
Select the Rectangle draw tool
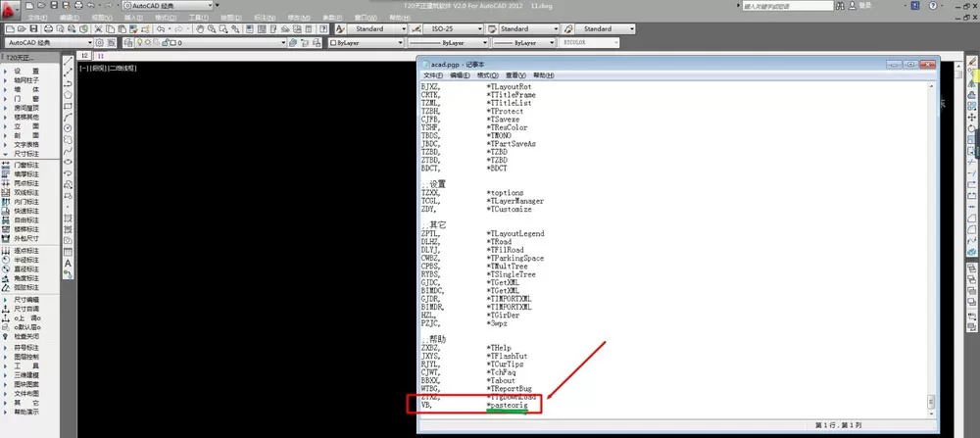coord(69,106)
